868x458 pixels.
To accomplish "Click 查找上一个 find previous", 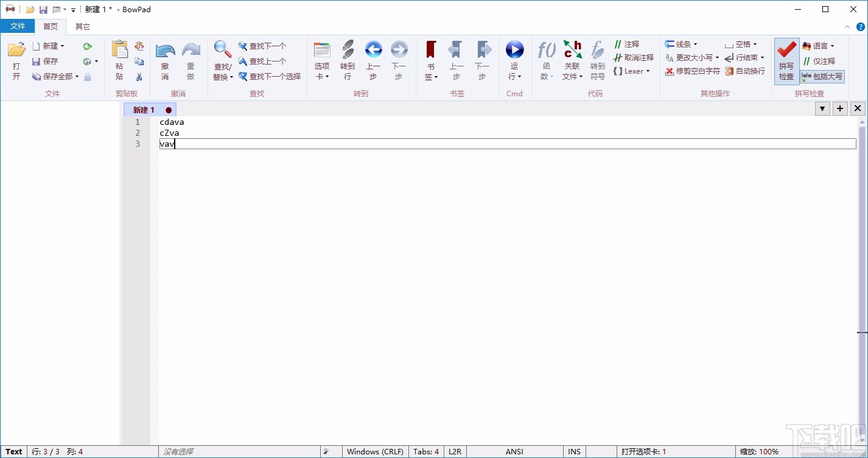I will (x=262, y=62).
